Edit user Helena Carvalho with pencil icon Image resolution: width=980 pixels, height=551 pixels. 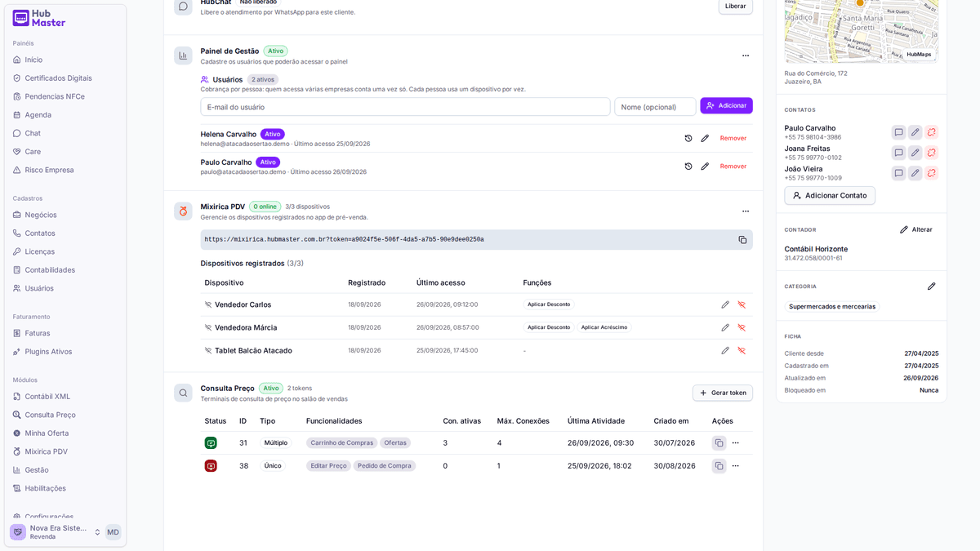click(705, 138)
